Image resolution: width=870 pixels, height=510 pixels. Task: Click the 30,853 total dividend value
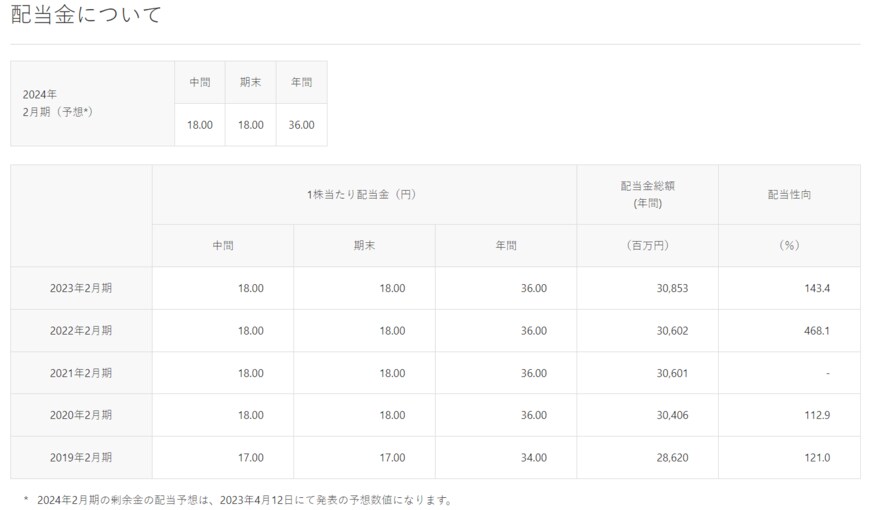(667, 288)
